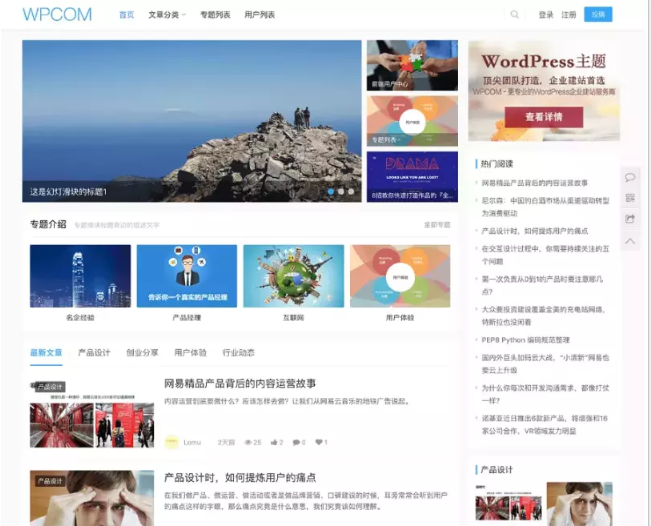Open hot read 大众要投资建设覆盖全美的充电站网络 in sidebar
The image size is (651, 526).
(544, 316)
